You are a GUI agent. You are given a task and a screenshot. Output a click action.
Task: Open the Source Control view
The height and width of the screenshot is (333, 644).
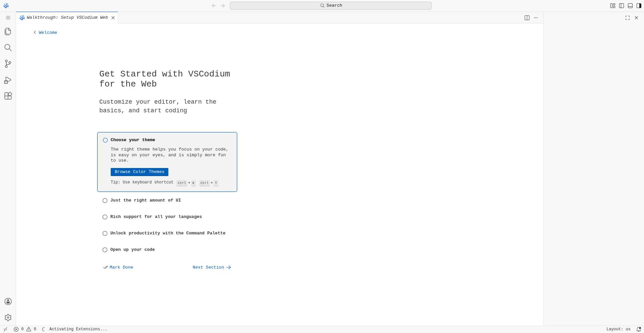(x=8, y=64)
